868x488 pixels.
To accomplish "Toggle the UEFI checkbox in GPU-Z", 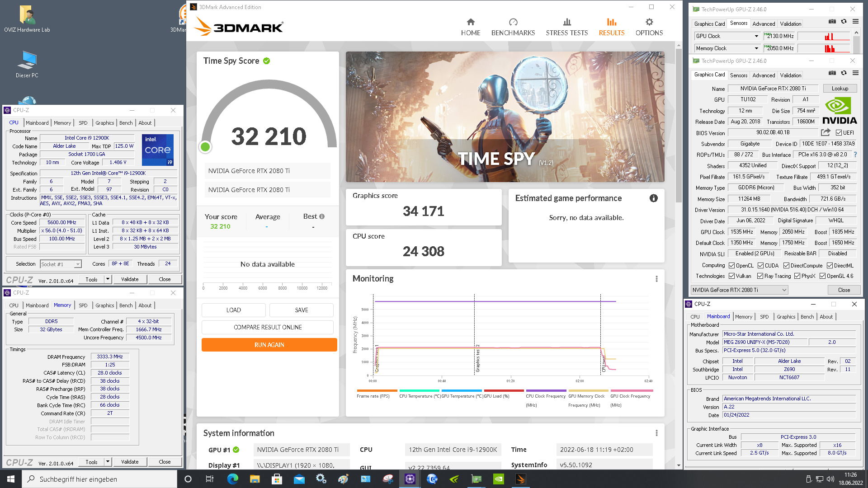I will (839, 133).
